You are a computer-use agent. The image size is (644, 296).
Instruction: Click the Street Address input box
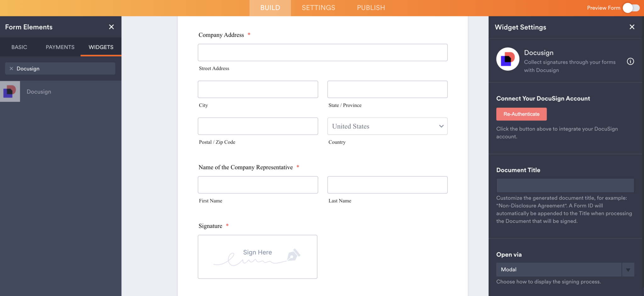click(x=322, y=52)
